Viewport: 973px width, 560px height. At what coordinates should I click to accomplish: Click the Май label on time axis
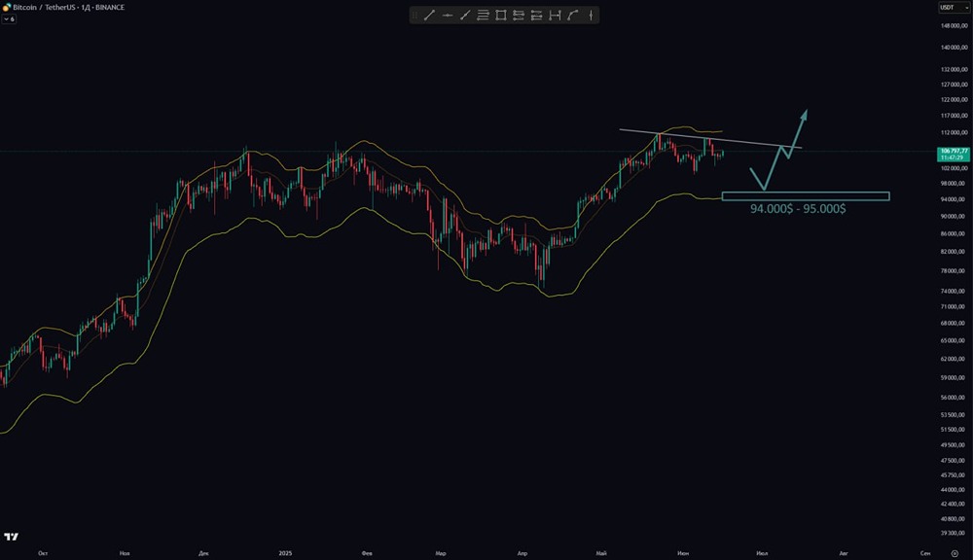point(601,553)
